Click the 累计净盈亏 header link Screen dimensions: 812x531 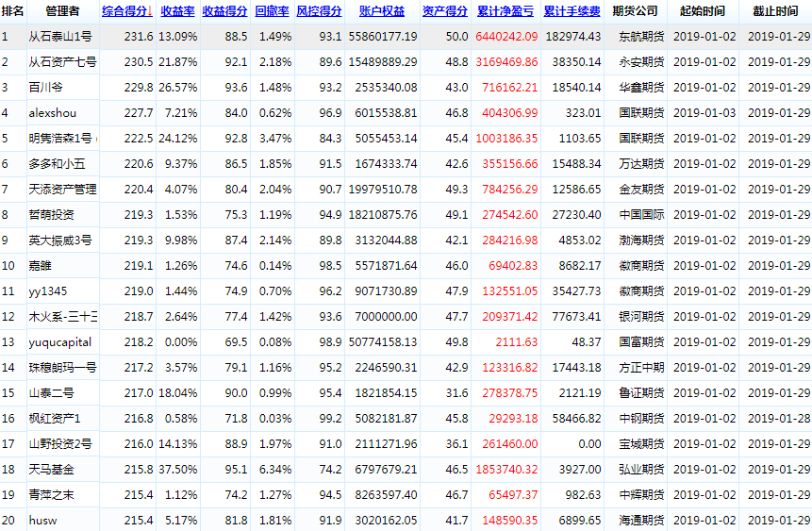click(x=505, y=11)
